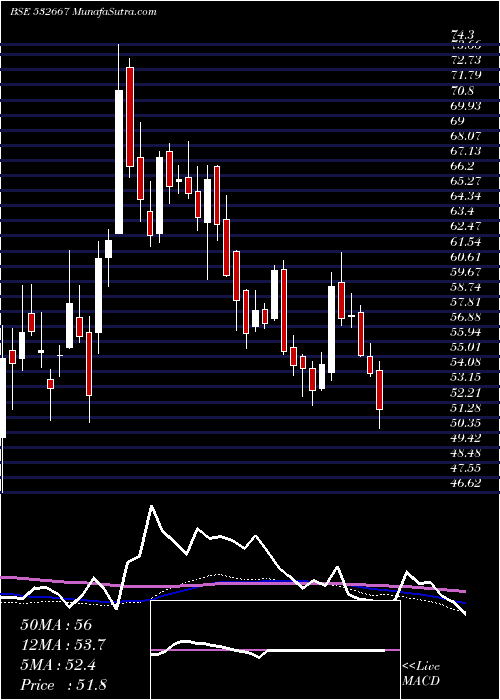
Task: Click the '5MA : 52.4' readout
Action: pyautogui.click(x=60, y=665)
